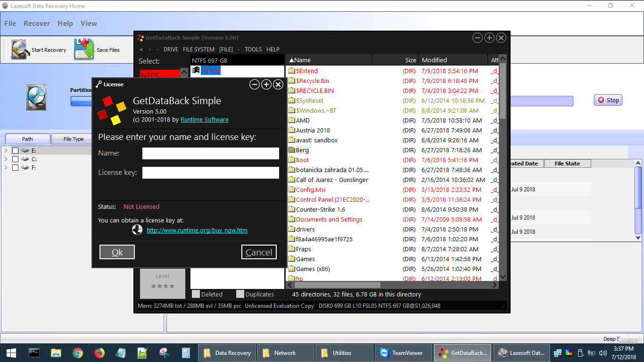Expand the C: drive tree node

click(x=6, y=159)
